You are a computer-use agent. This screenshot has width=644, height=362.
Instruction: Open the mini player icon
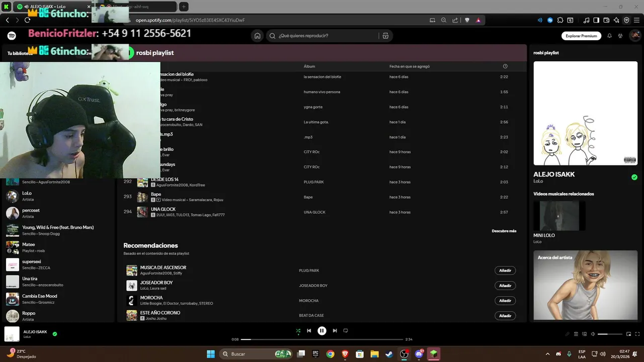628,334
